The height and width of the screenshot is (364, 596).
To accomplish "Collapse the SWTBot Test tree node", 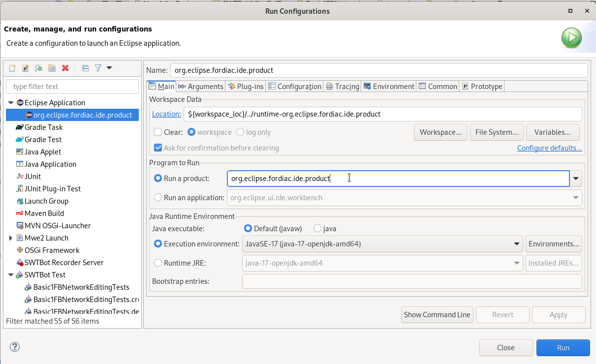I will 10,274.
